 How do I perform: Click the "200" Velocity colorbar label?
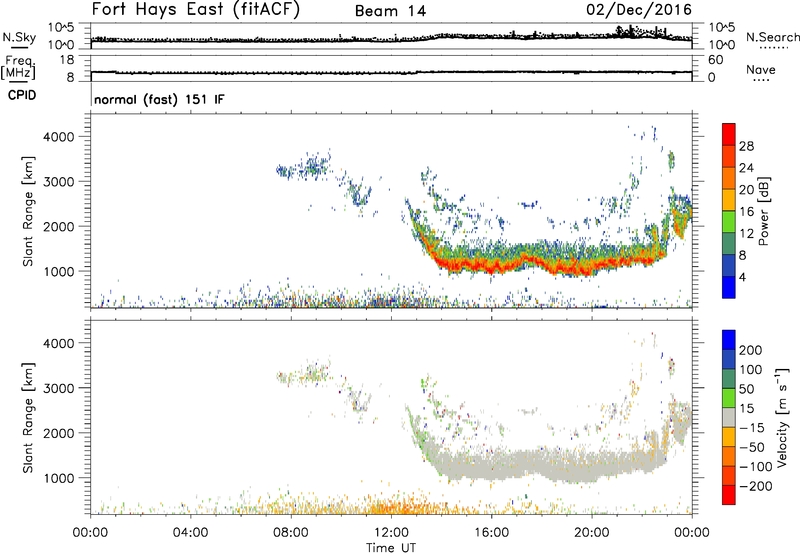point(751,350)
